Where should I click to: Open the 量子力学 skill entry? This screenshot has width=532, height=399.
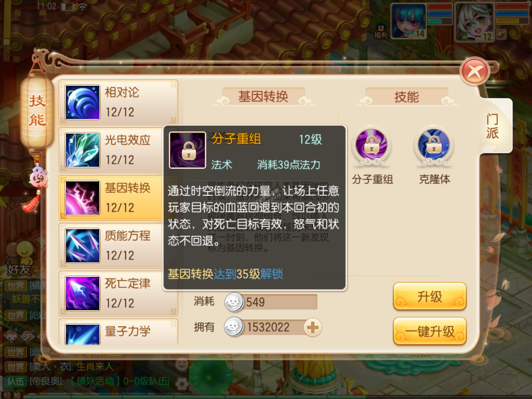point(118,332)
